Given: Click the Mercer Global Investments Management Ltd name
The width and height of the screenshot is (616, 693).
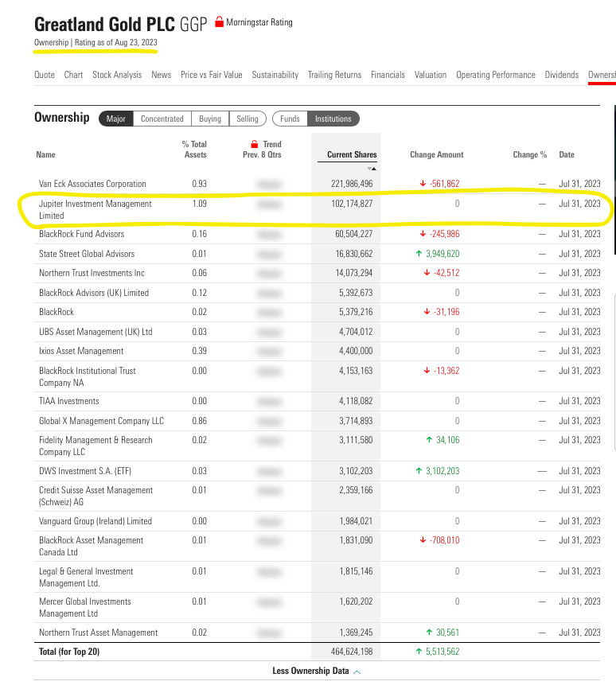Looking at the screenshot, I should click(x=85, y=608).
